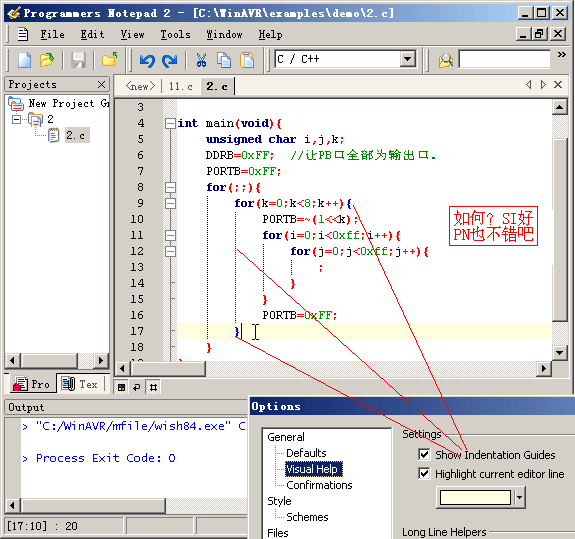Open the highlight color picker dropdown
The width and height of the screenshot is (575, 539).
pyautogui.click(x=519, y=498)
